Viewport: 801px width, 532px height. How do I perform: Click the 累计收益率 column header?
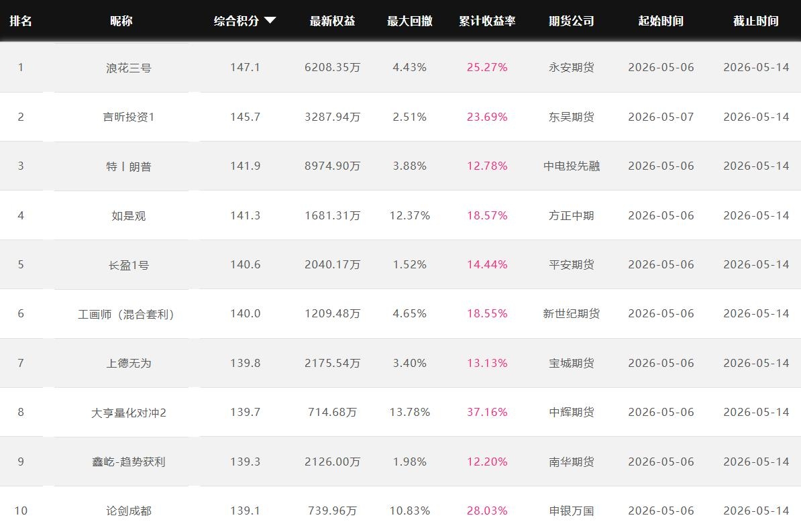coord(487,21)
